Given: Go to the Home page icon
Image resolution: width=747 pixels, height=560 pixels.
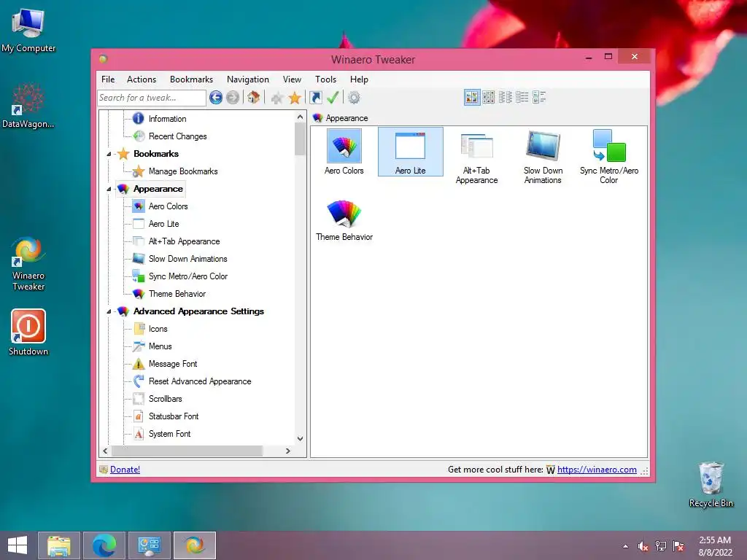Looking at the screenshot, I should 253,98.
